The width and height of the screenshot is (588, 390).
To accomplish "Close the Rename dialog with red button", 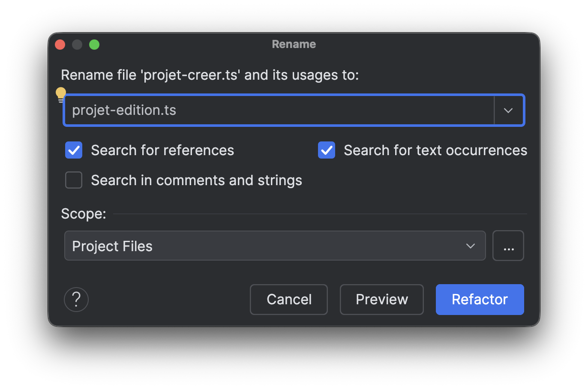I will [x=60, y=45].
